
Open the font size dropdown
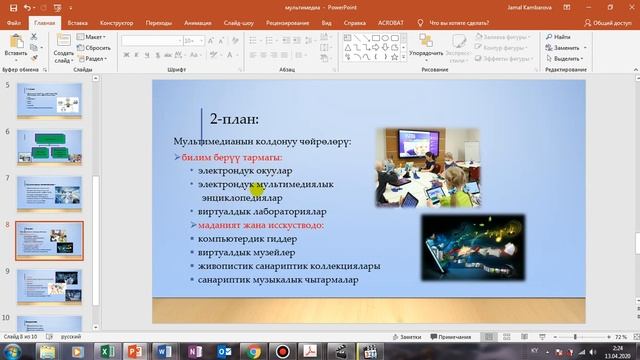[x=201, y=41]
